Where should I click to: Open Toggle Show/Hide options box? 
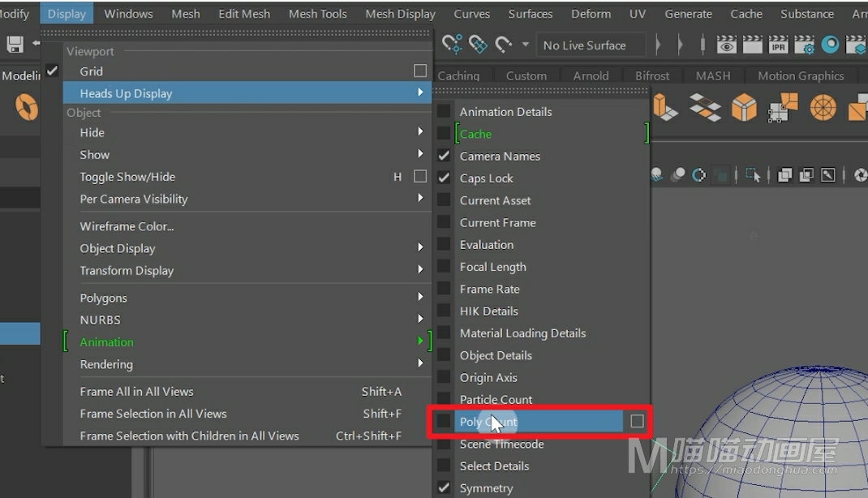420,177
